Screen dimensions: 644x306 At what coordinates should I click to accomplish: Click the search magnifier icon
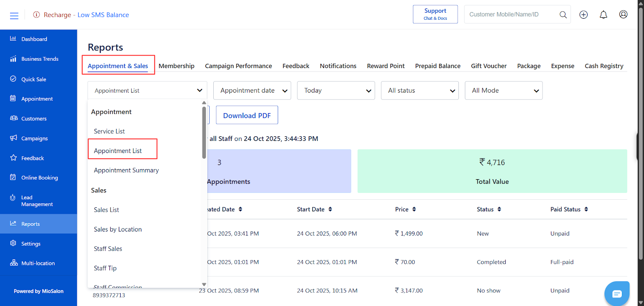click(563, 14)
